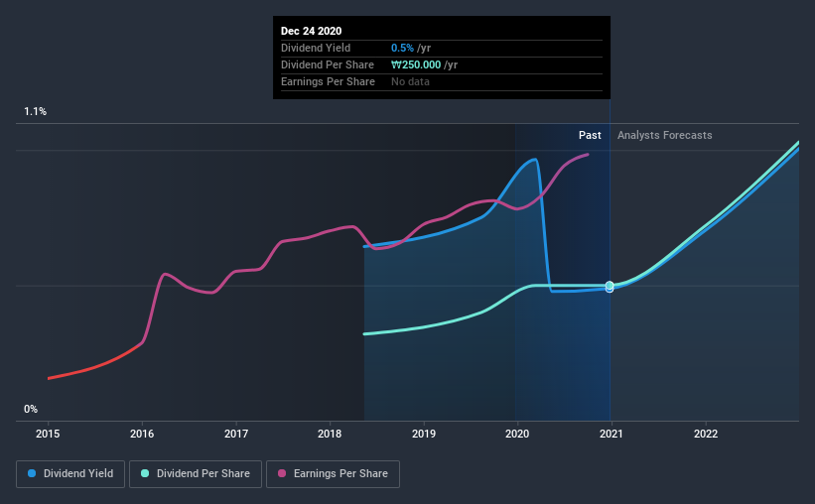Toggle the Earnings Per Share legend button
The image size is (815, 504).
pyautogui.click(x=333, y=474)
